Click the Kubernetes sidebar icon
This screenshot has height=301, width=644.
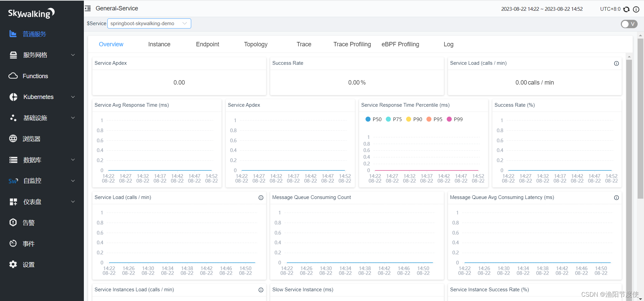tap(13, 97)
